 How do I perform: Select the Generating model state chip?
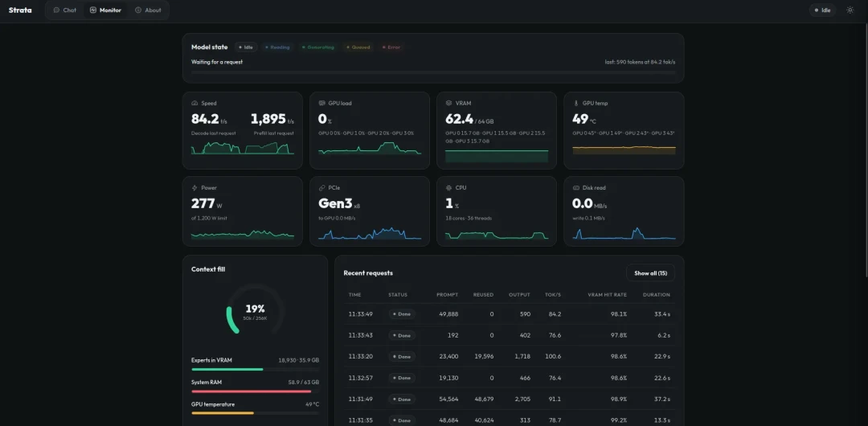pos(318,47)
